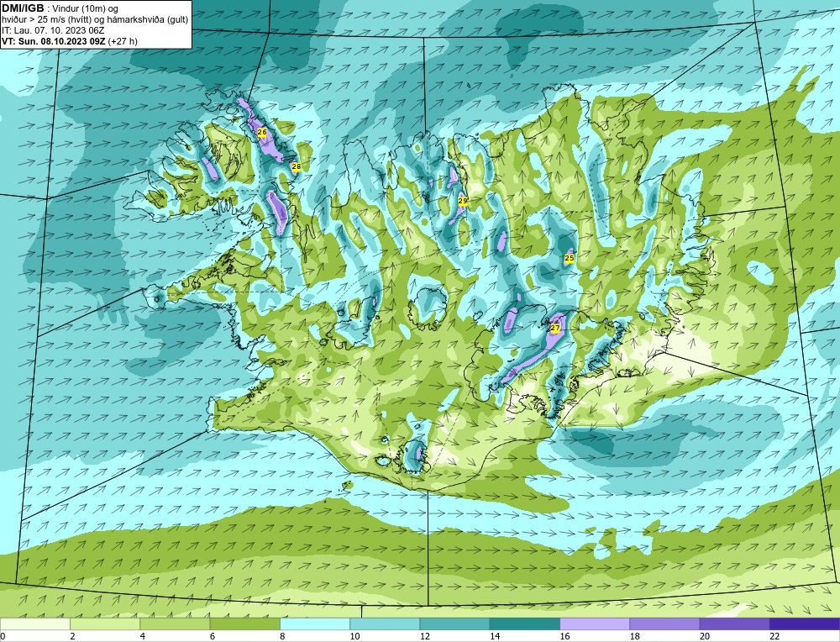This screenshot has width=840, height=642.
Task: Click the legend scale number 14
Action: coord(495,636)
